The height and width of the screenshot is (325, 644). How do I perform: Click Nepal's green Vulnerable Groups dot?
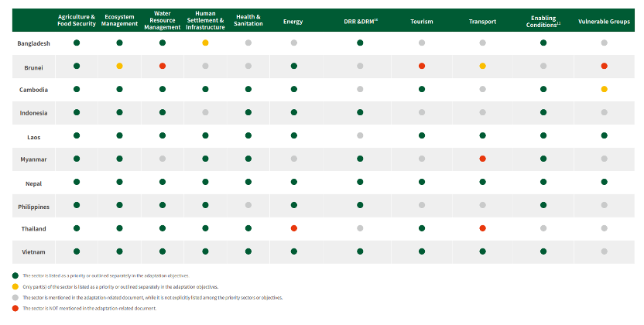[605, 182]
